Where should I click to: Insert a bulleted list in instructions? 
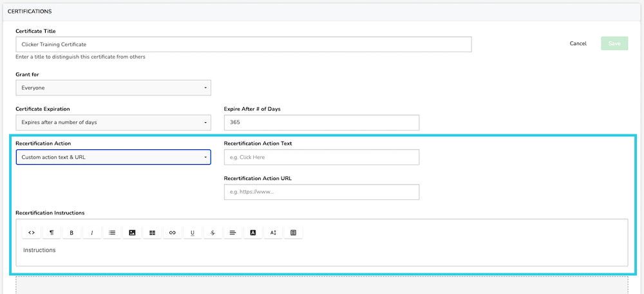112,232
